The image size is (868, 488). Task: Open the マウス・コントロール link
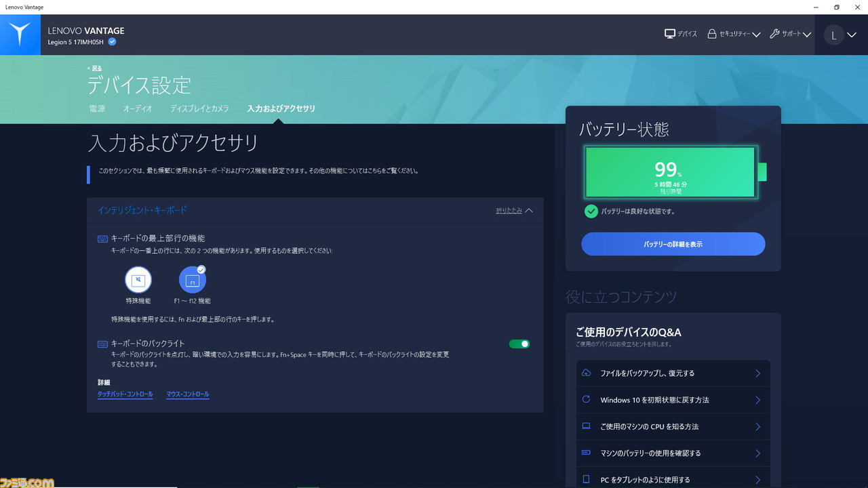pyautogui.click(x=188, y=394)
